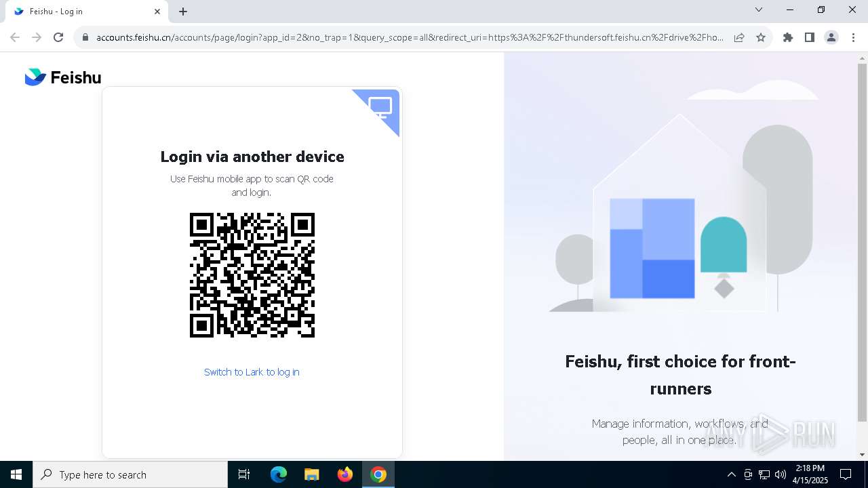Go back to previous page

15,37
